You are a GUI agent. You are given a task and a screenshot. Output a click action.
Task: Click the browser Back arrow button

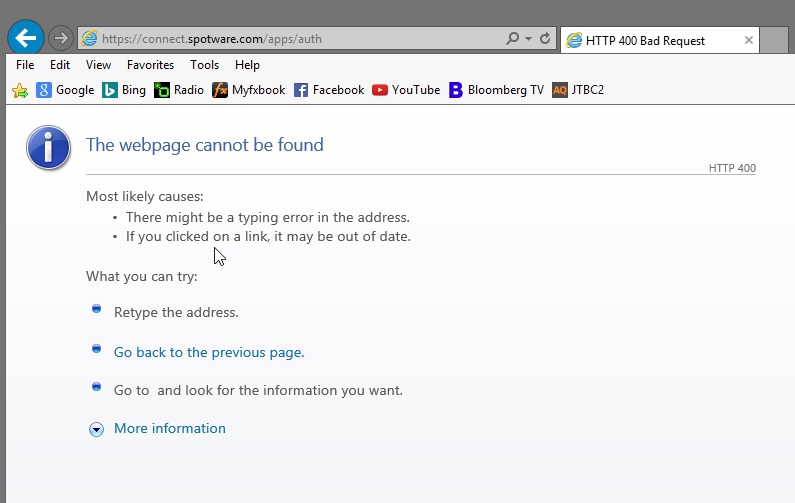(x=26, y=38)
